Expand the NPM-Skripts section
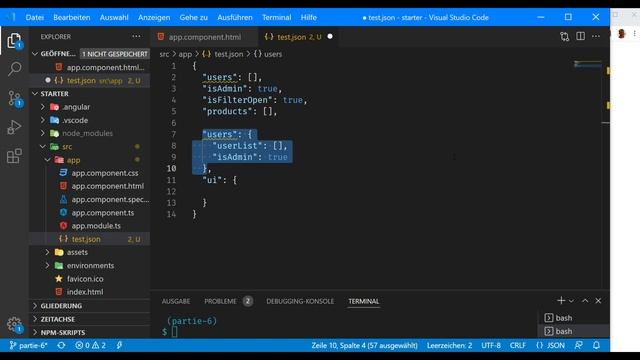The width and height of the screenshot is (640, 360). click(35, 333)
